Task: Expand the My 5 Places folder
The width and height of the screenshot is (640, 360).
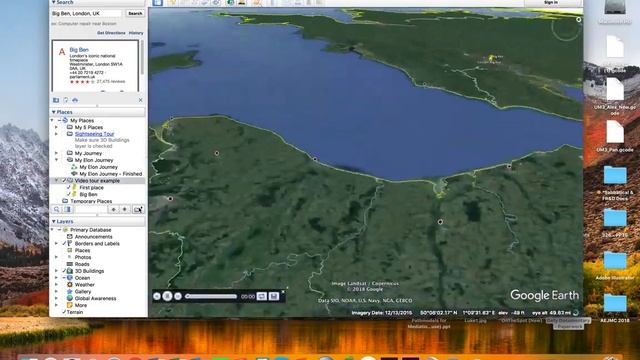Action: (x=56, y=127)
